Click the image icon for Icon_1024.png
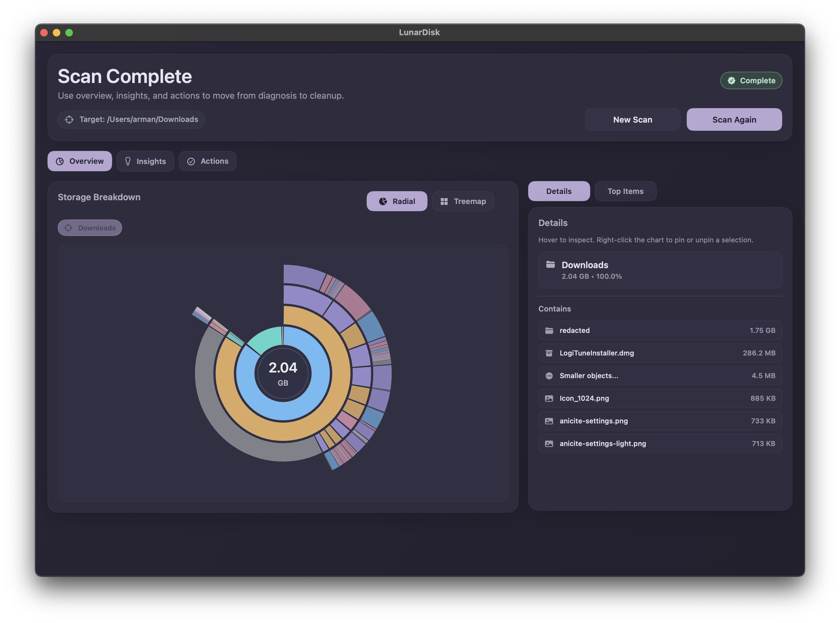The width and height of the screenshot is (840, 623). (x=549, y=399)
